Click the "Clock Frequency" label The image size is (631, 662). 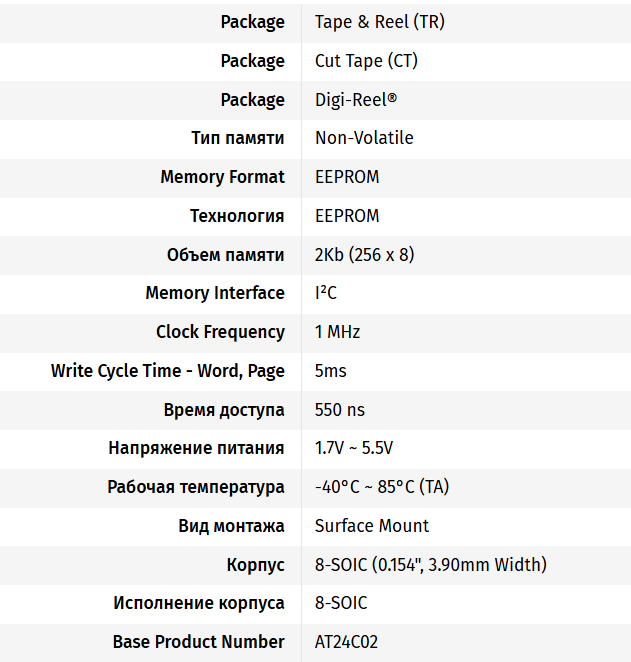(220, 332)
